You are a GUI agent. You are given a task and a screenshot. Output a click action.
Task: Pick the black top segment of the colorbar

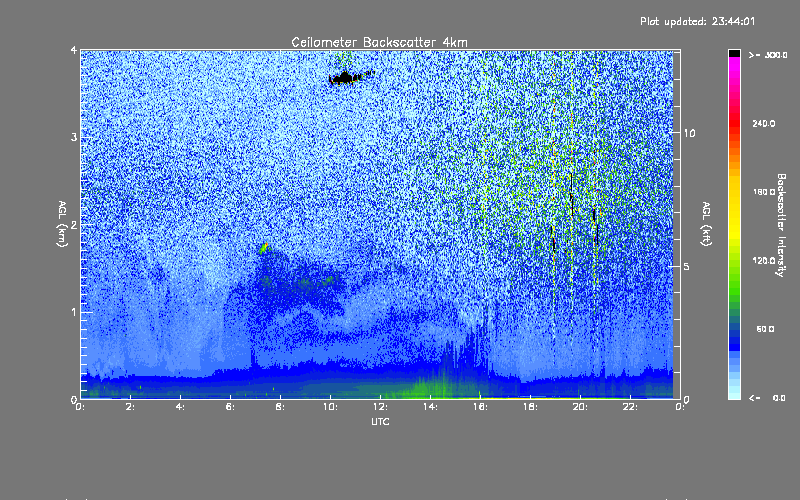734,54
